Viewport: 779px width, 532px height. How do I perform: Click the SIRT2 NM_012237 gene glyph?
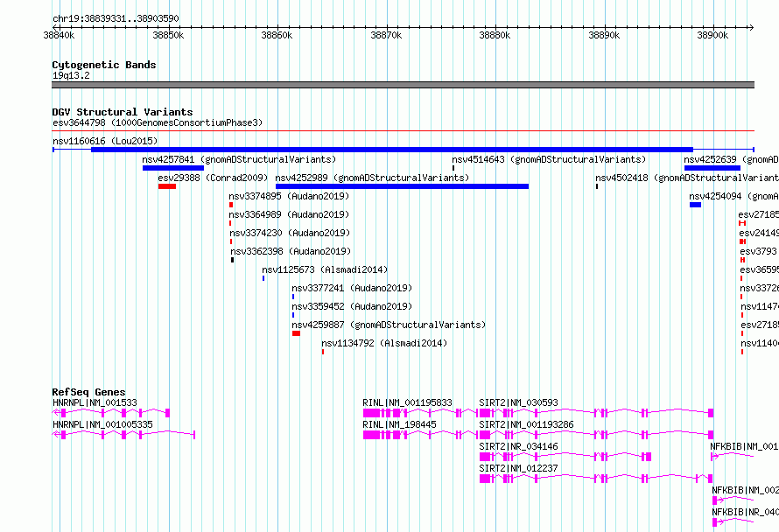click(x=596, y=479)
